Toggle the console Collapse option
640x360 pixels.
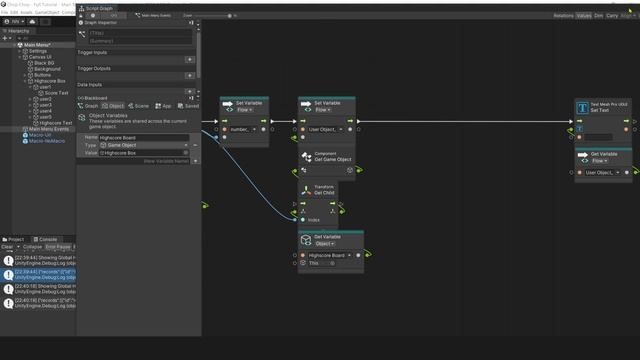[x=32, y=247]
